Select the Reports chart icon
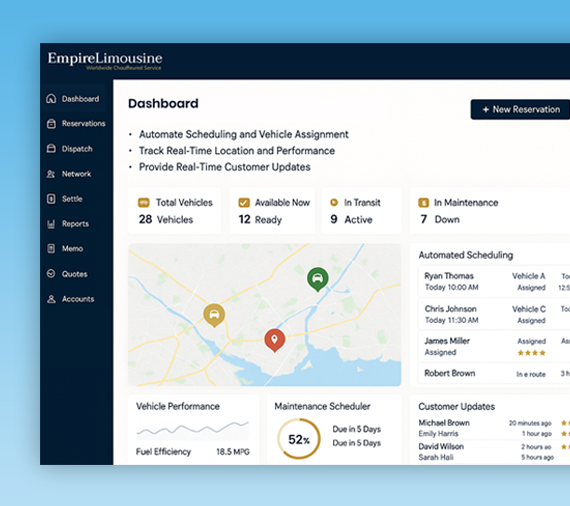The width and height of the screenshot is (570, 506). pos(51,224)
